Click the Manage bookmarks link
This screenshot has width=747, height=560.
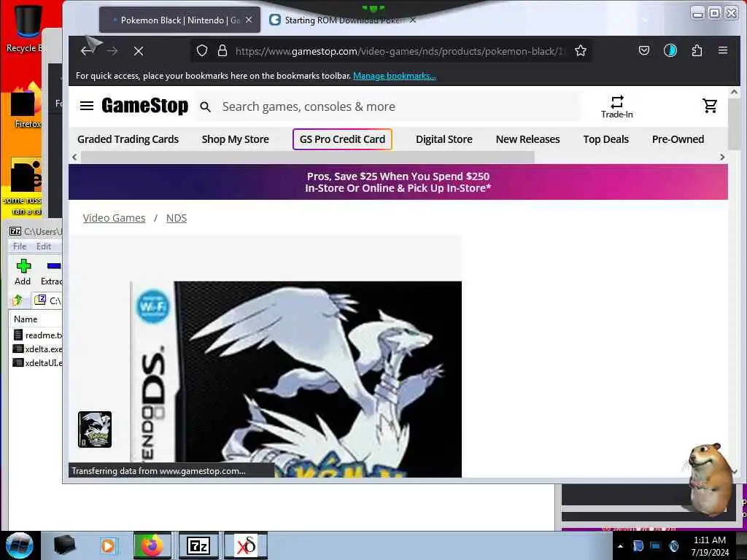395,76
